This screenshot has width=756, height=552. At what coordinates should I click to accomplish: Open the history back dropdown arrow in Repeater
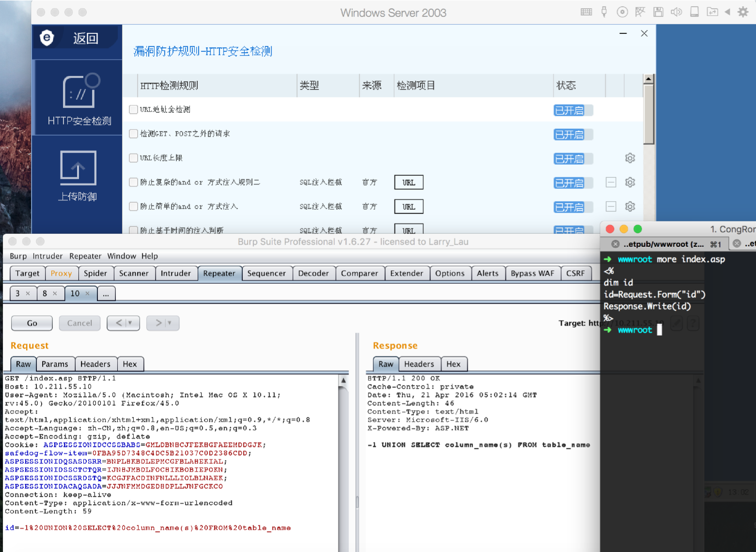(x=129, y=323)
